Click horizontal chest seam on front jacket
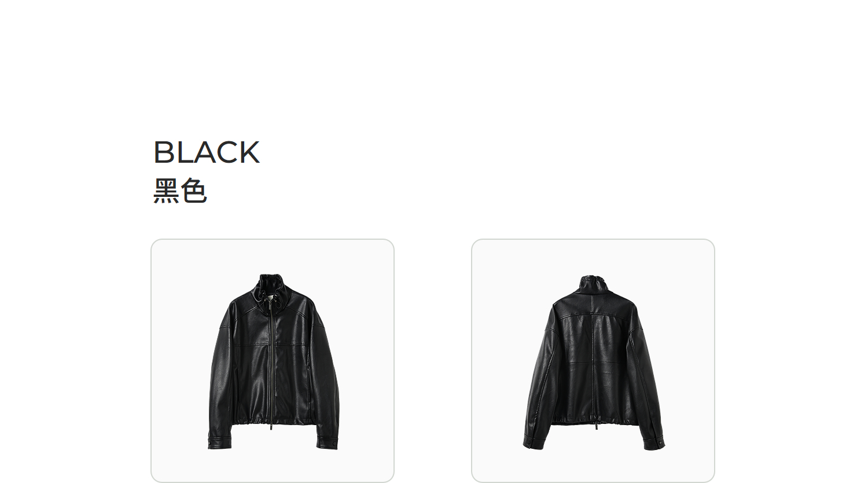 (272, 346)
